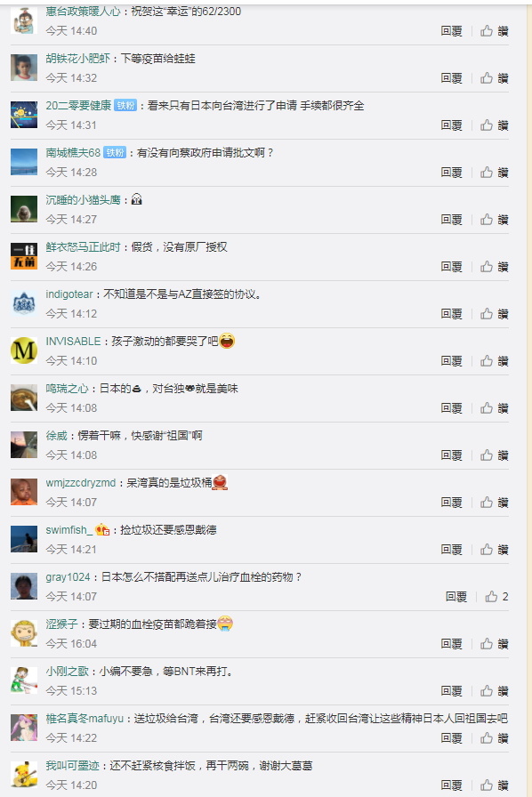Click thumbs-up on gray1024's comment

496,597
